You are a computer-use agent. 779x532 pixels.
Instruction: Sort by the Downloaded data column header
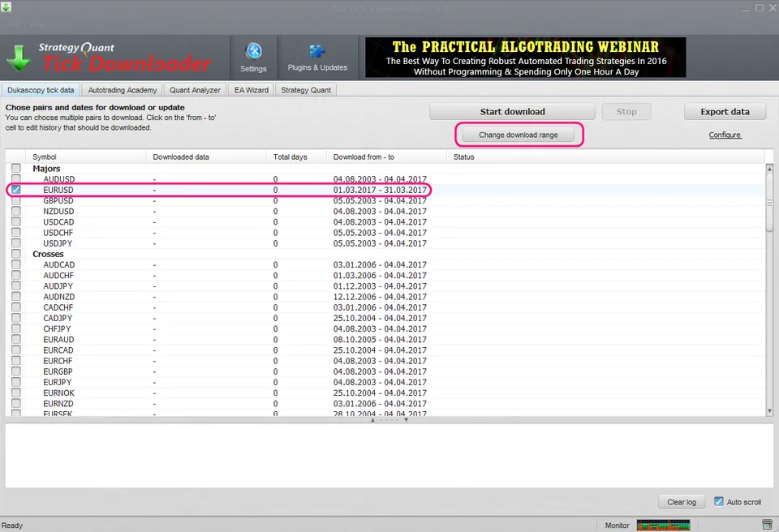pyautogui.click(x=206, y=157)
